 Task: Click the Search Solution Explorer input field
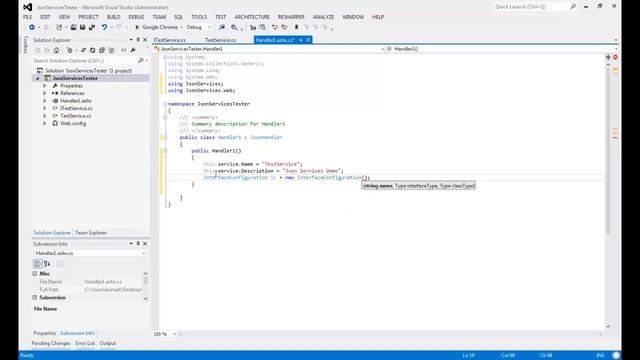click(x=84, y=60)
